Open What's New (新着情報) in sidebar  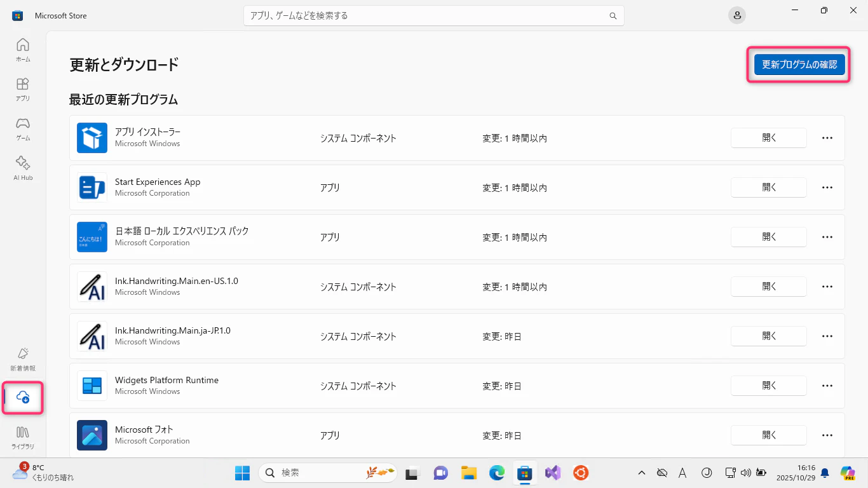point(23,359)
